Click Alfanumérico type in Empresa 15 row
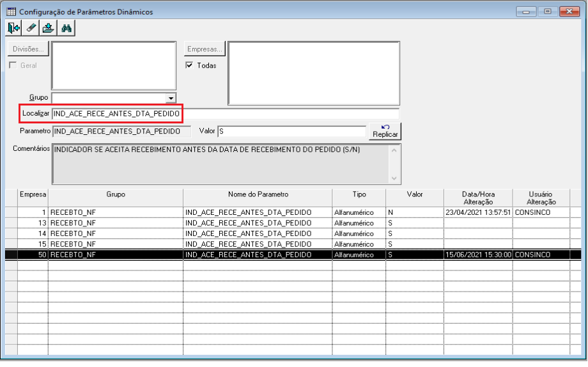 (x=359, y=244)
